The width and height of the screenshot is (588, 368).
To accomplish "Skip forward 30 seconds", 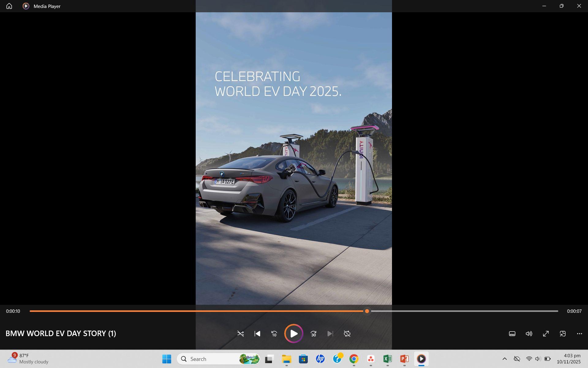I will (313, 334).
